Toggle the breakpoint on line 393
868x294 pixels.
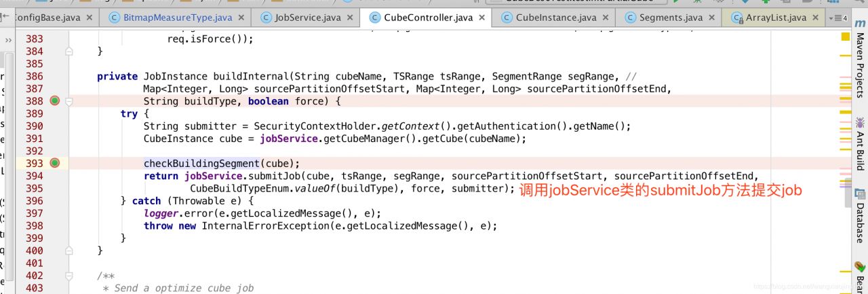point(55,163)
